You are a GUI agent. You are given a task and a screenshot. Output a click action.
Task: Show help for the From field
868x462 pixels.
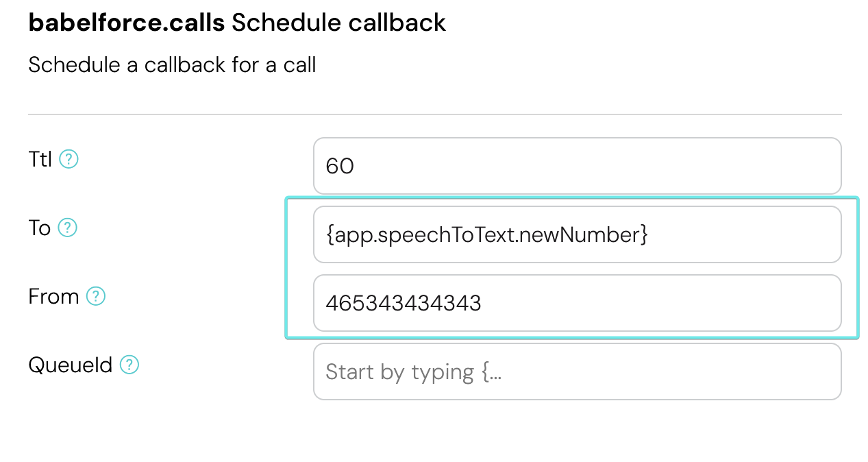click(x=95, y=296)
